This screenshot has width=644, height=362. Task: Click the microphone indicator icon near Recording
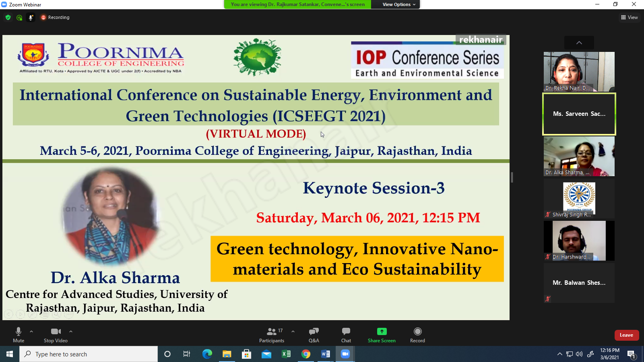[31, 17]
